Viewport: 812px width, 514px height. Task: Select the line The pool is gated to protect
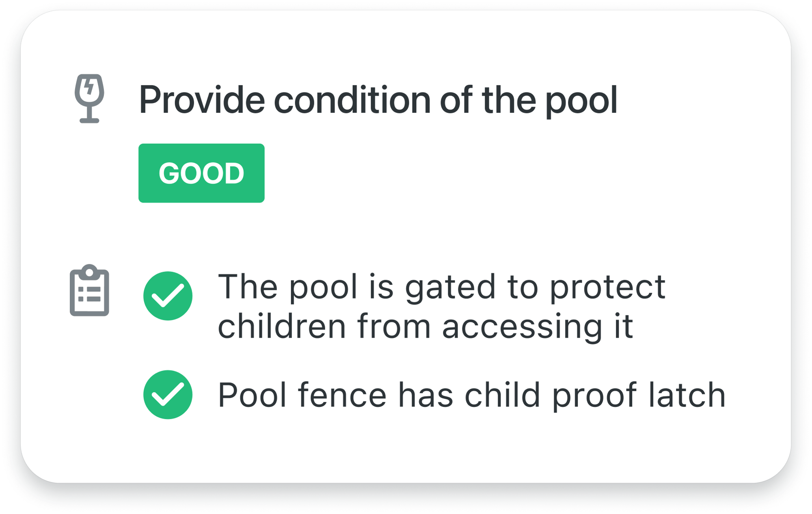(x=441, y=287)
